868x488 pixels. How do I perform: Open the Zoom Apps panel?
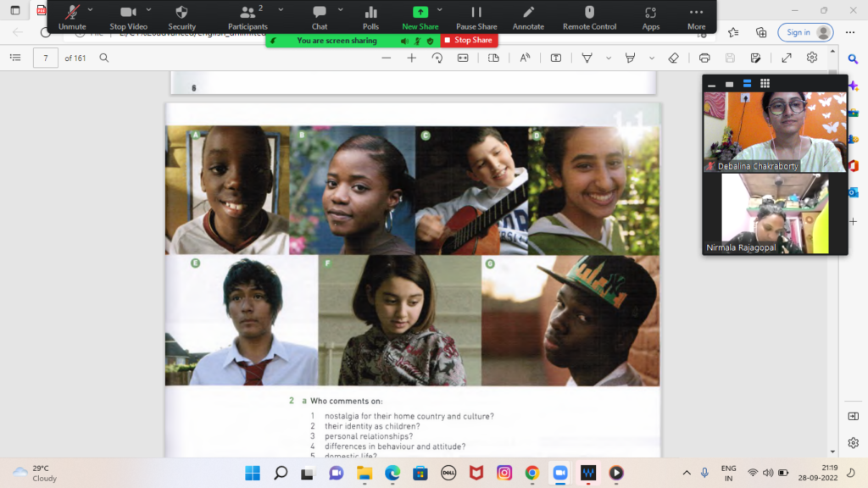[650, 16]
